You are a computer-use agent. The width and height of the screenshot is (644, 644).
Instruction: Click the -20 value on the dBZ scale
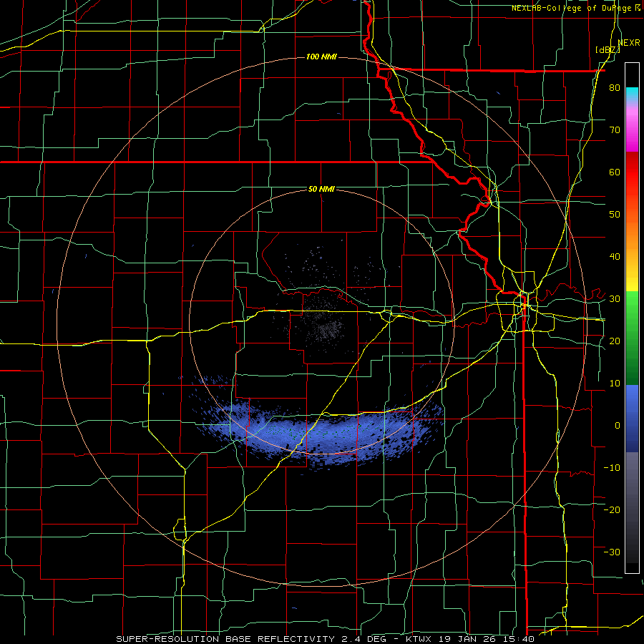pos(612,509)
